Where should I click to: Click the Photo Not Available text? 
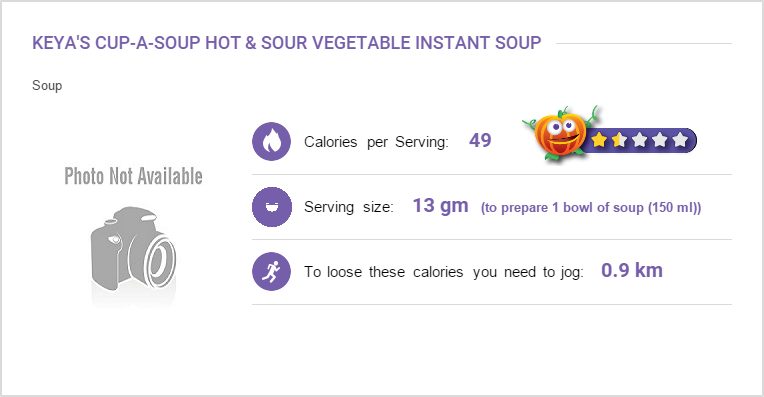click(x=134, y=176)
